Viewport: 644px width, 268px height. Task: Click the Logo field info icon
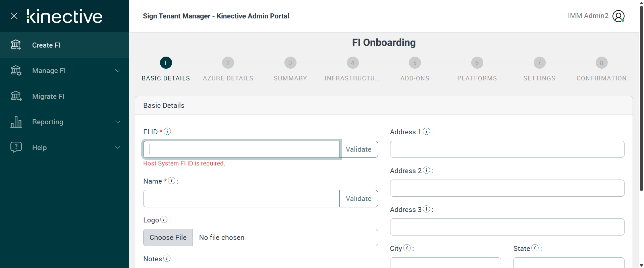164,219
